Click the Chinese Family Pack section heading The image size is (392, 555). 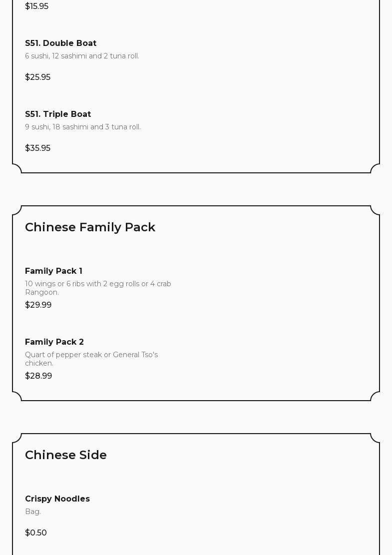point(90,227)
